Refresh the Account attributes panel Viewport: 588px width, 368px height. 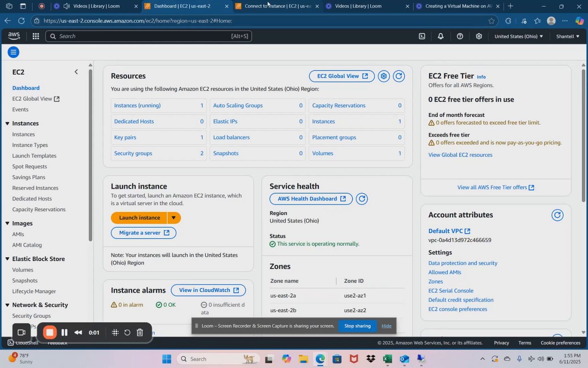click(557, 215)
